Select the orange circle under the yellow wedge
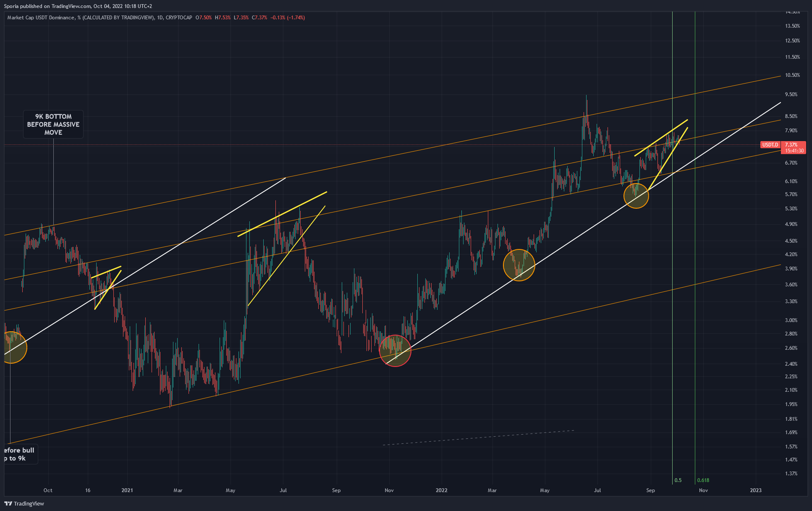The image size is (812, 511). click(637, 196)
